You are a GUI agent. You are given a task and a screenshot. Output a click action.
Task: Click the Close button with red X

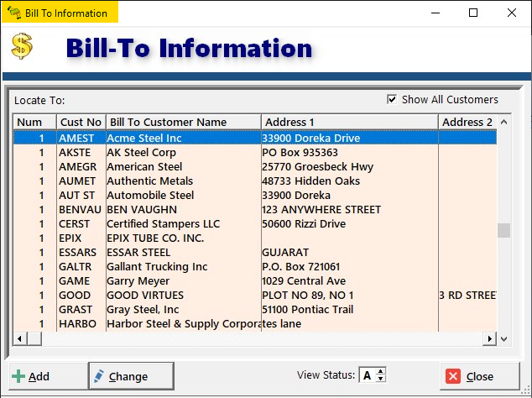click(479, 376)
